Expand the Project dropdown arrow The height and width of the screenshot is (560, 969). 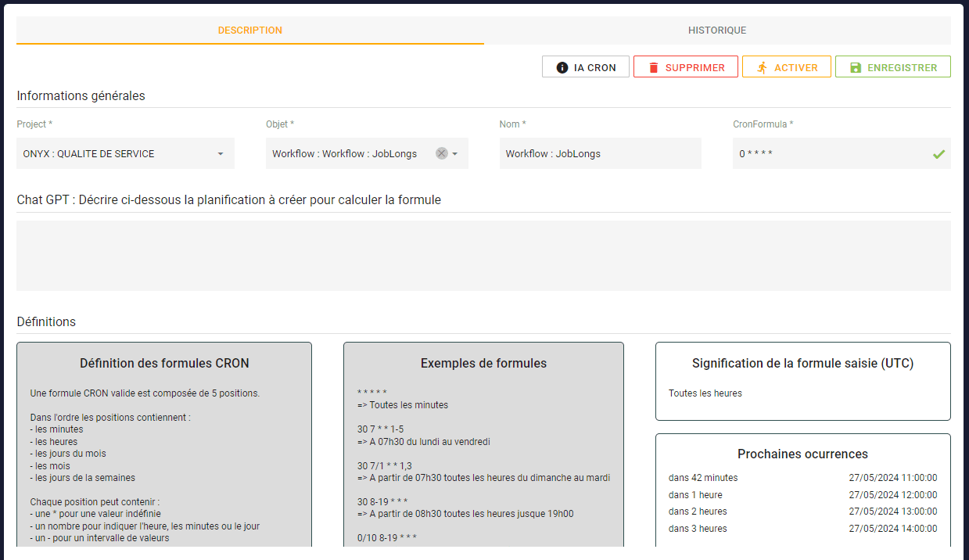click(221, 154)
